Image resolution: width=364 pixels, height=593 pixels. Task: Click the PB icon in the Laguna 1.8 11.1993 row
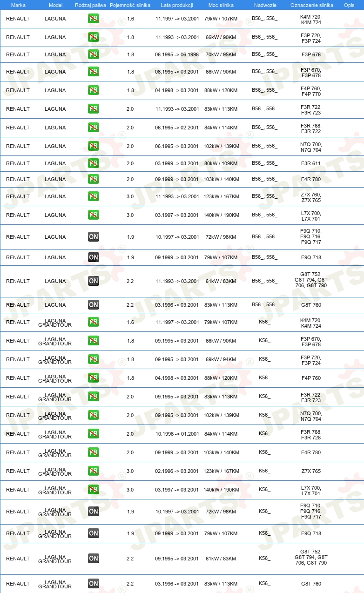click(93, 37)
